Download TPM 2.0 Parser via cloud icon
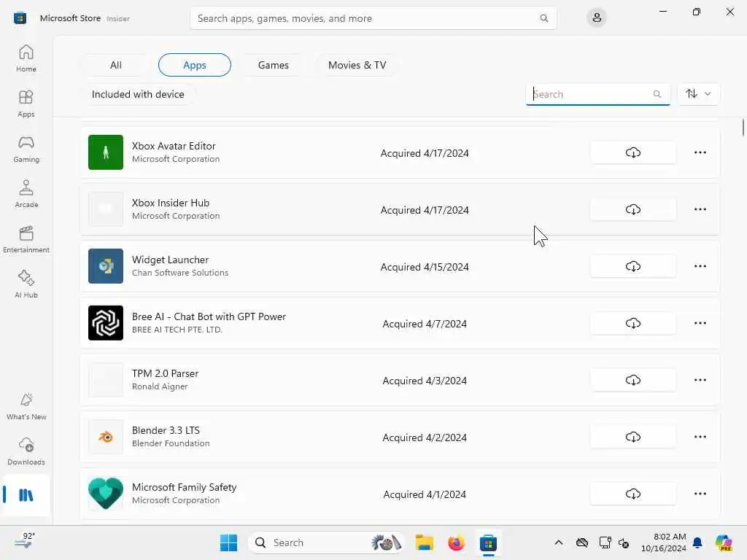747x560 pixels. [632, 380]
